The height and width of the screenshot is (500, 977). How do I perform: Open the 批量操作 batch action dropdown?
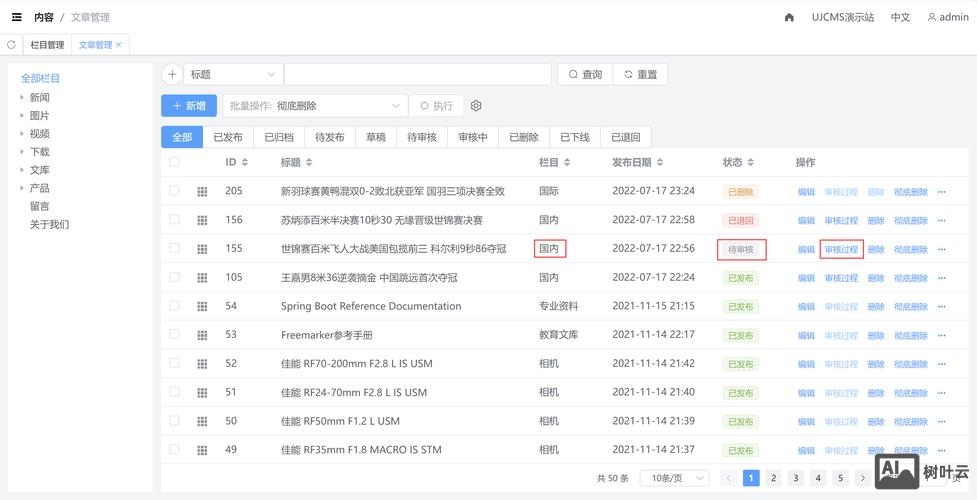315,106
